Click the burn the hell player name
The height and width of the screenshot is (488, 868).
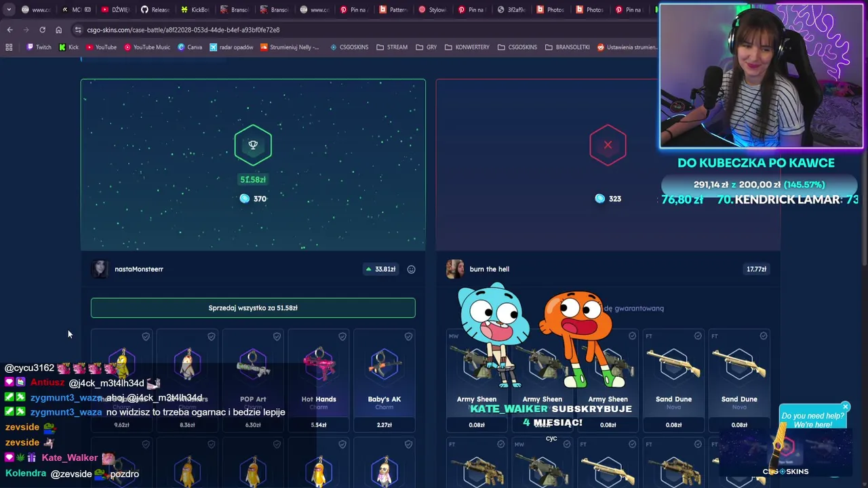[x=490, y=269]
